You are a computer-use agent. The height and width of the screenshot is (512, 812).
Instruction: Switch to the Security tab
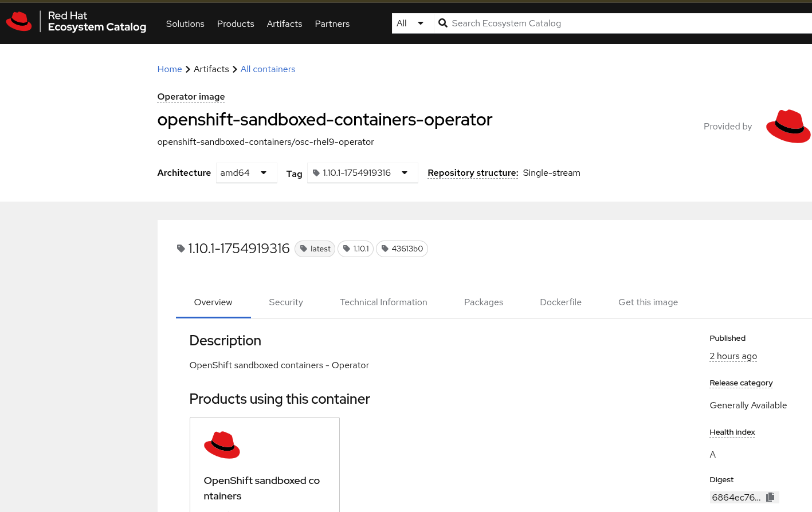pos(286,302)
